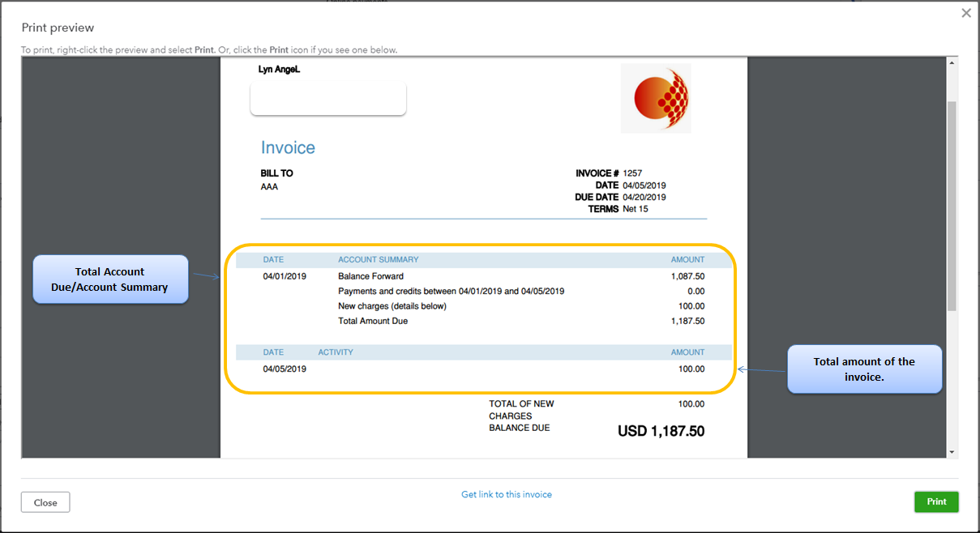Image resolution: width=980 pixels, height=533 pixels.
Task: Click the Close button
Action: point(45,501)
